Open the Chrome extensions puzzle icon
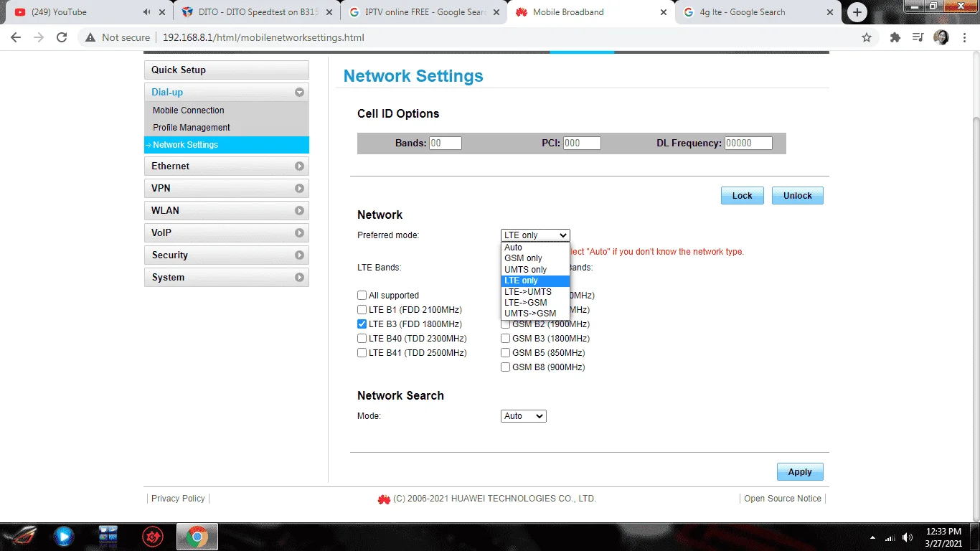Viewport: 980px width, 551px height. click(895, 37)
